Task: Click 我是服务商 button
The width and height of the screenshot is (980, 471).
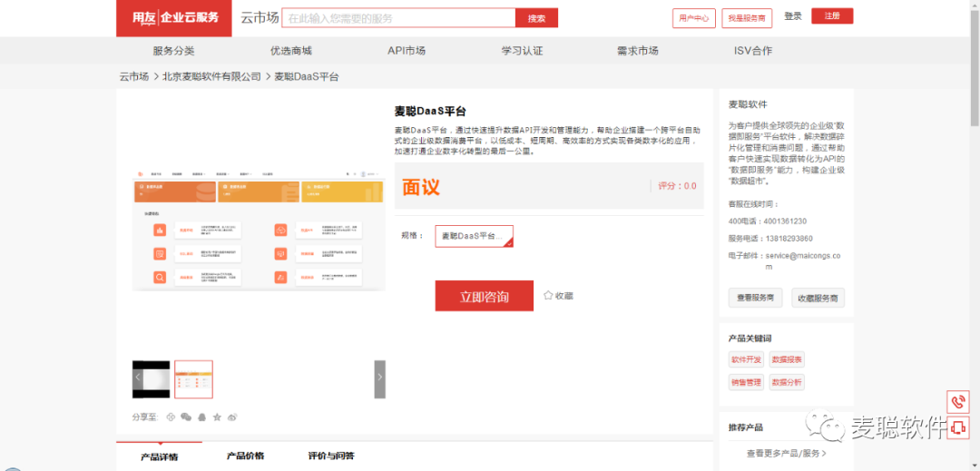Action: tap(746, 18)
